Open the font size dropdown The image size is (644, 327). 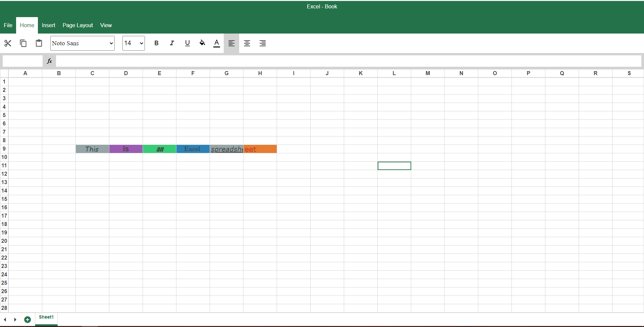click(133, 43)
